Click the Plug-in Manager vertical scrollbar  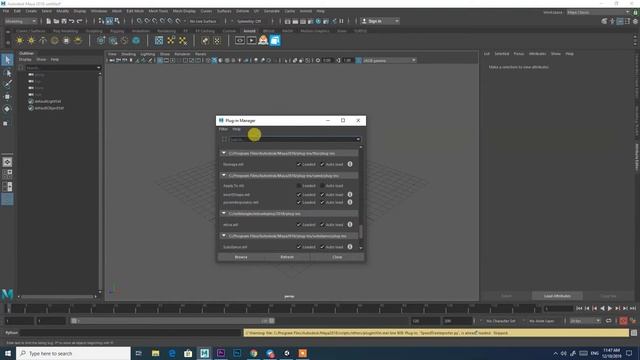coord(361,232)
